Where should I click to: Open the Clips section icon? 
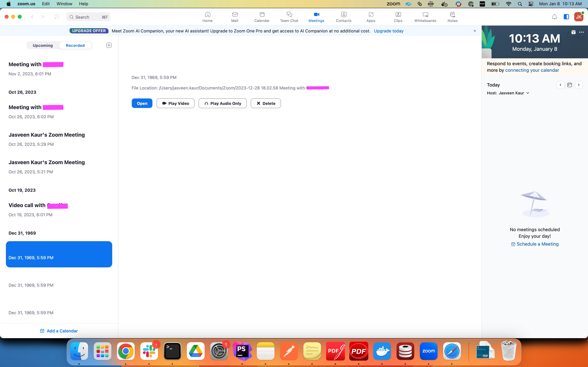[398, 17]
